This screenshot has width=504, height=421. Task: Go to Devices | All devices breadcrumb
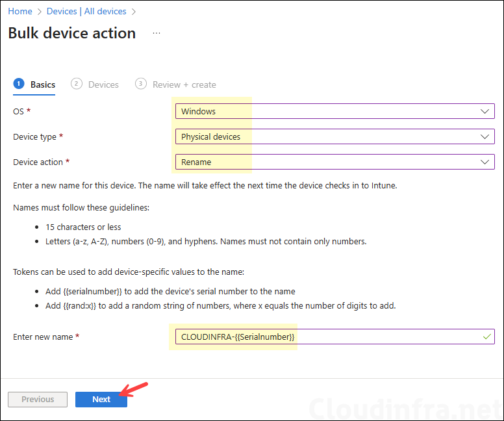86,11
